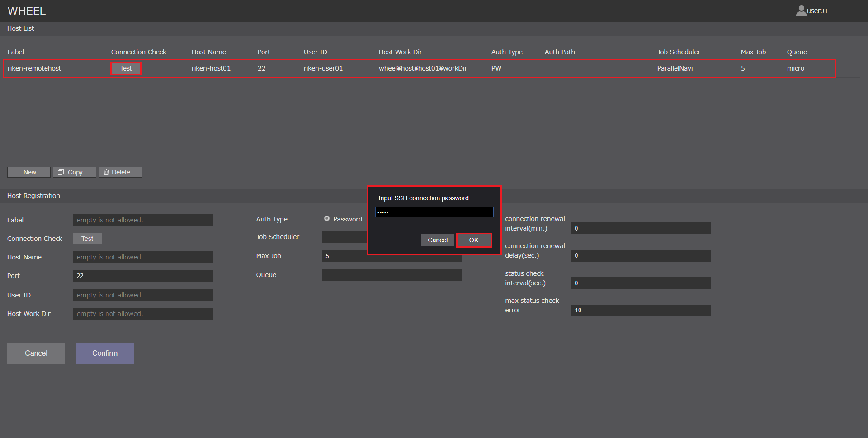This screenshot has height=438, width=868.
Task: Click Test in the riken-remotehost row
Action: point(126,68)
